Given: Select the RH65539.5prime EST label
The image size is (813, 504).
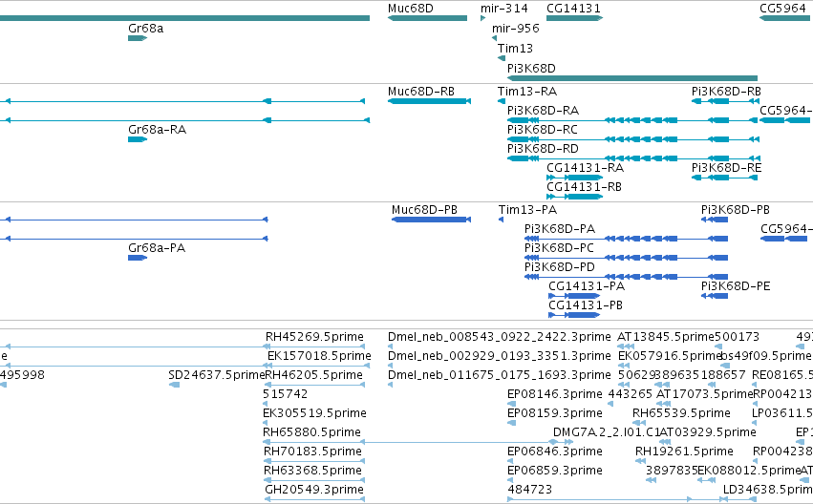Looking at the screenshot, I should pyautogui.click(x=681, y=413).
